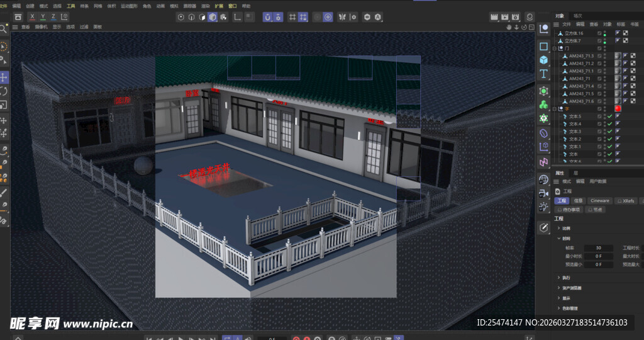
Task: Open render settings clapperboard with gear icon
Action: point(516,17)
